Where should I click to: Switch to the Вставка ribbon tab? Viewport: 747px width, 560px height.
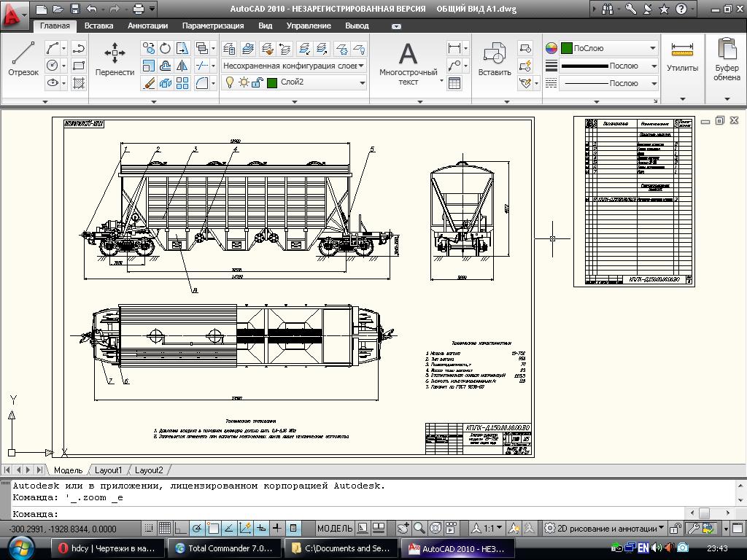click(98, 26)
